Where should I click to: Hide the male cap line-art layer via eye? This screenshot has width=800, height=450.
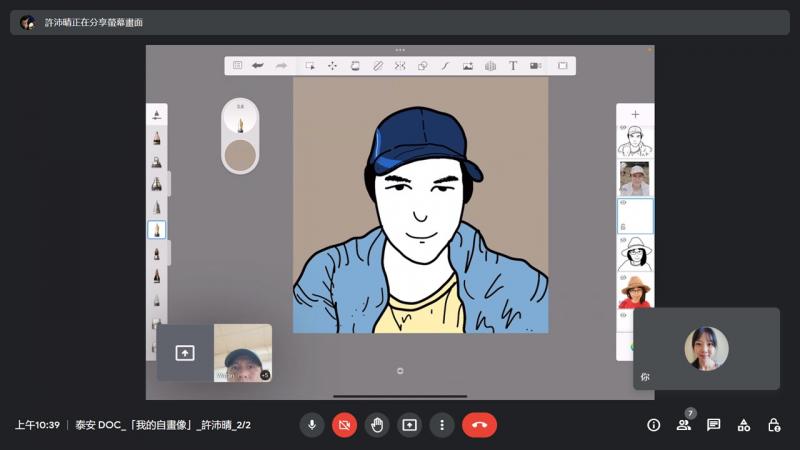(x=623, y=128)
